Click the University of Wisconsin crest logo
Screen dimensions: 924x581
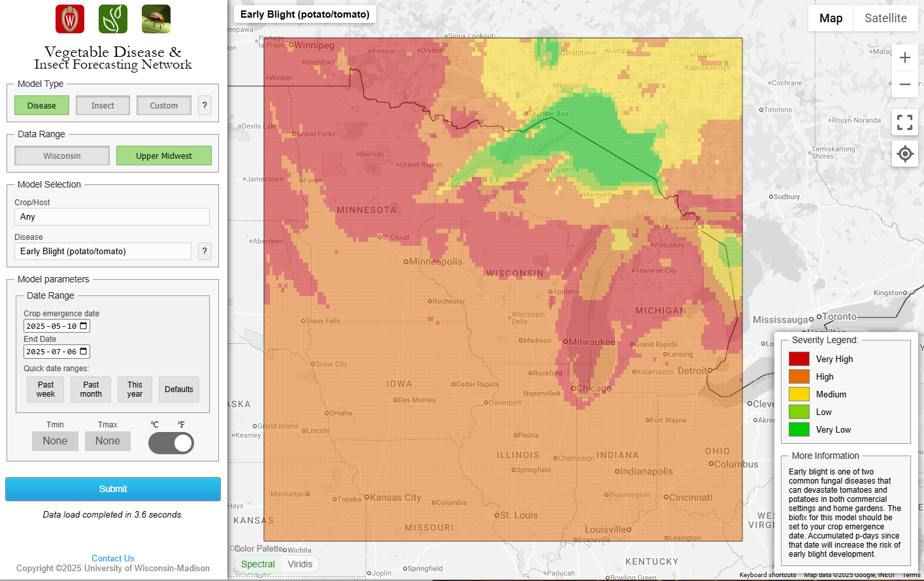[x=70, y=19]
